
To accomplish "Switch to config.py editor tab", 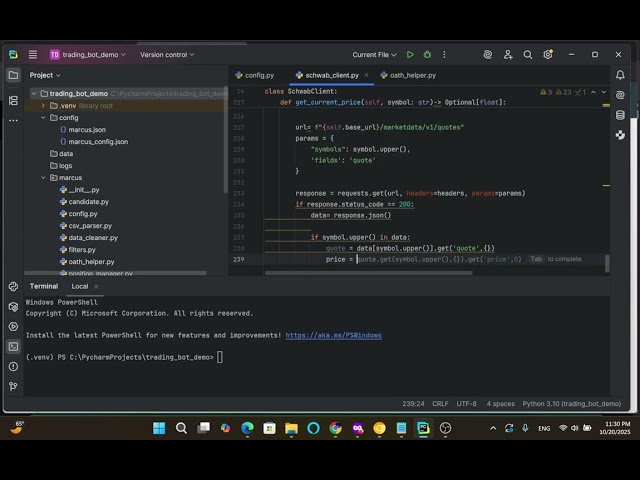I will tap(255, 75).
